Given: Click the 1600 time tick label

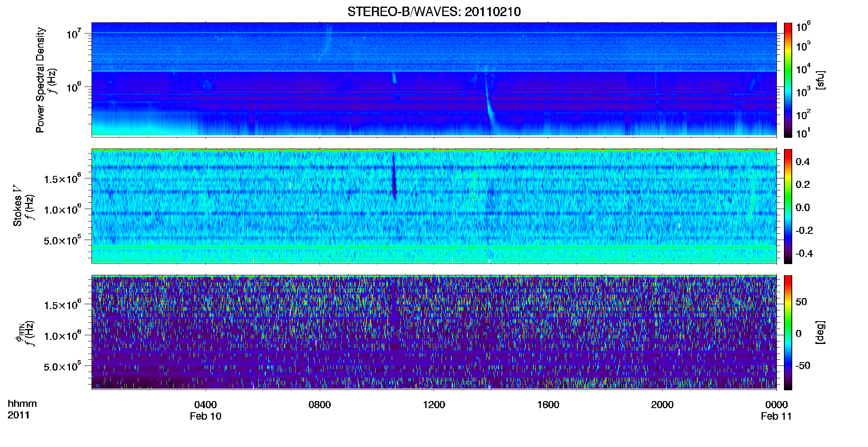Looking at the screenshot, I should click(548, 404).
